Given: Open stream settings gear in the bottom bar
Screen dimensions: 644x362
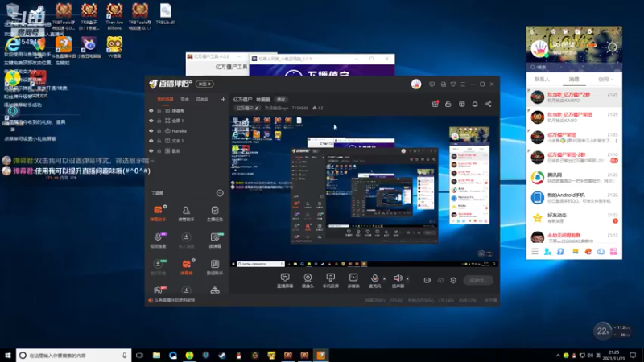Looking at the screenshot, I should click(x=453, y=280).
